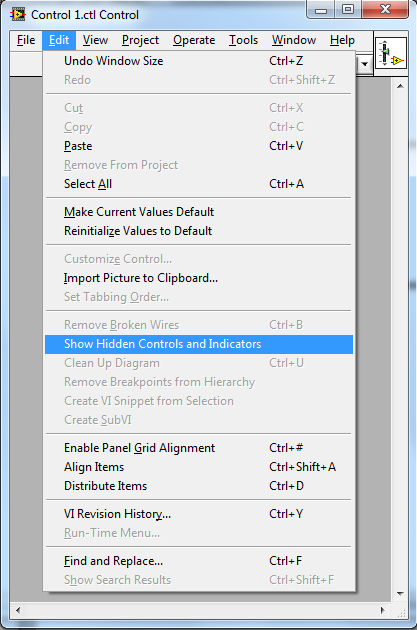
Task: Click the vertical scrollbar down arrow
Action: (x=400, y=593)
